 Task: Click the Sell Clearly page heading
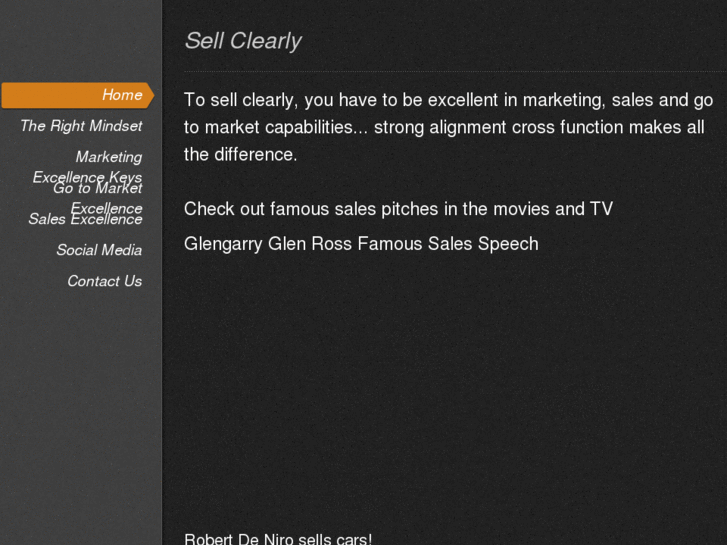click(x=242, y=41)
